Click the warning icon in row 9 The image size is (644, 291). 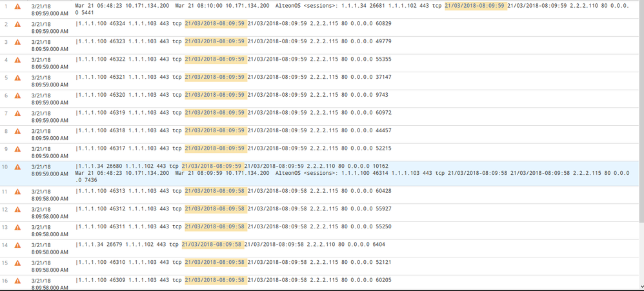pyautogui.click(x=18, y=149)
